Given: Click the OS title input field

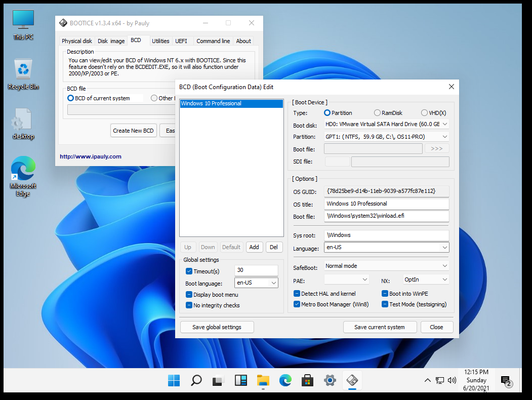Looking at the screenshot, I should [x=386, y=204].
